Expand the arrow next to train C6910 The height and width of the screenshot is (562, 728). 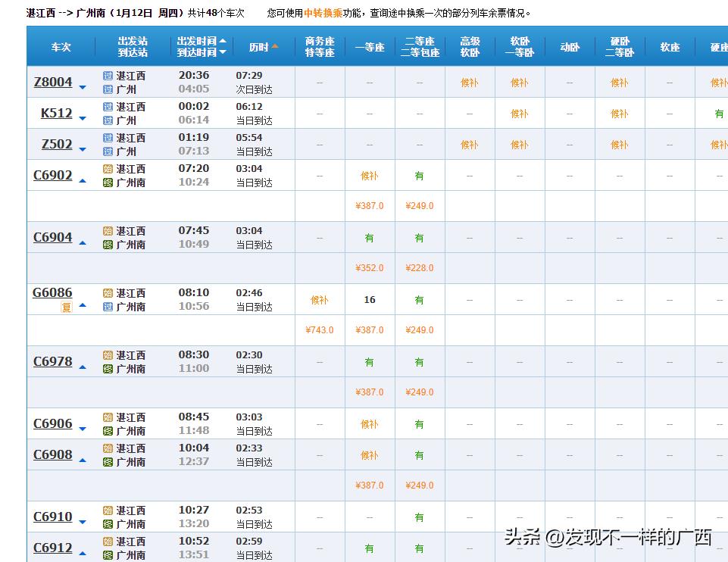83,523
